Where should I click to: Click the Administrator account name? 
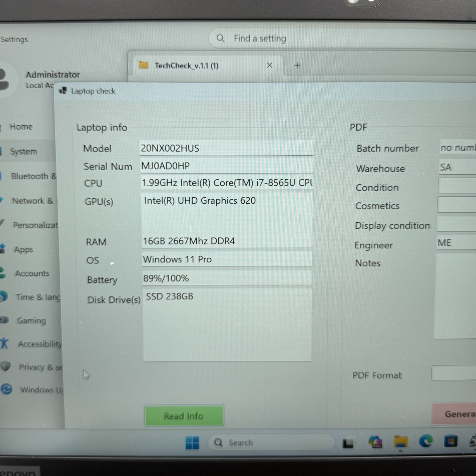[x=53, y=74]
